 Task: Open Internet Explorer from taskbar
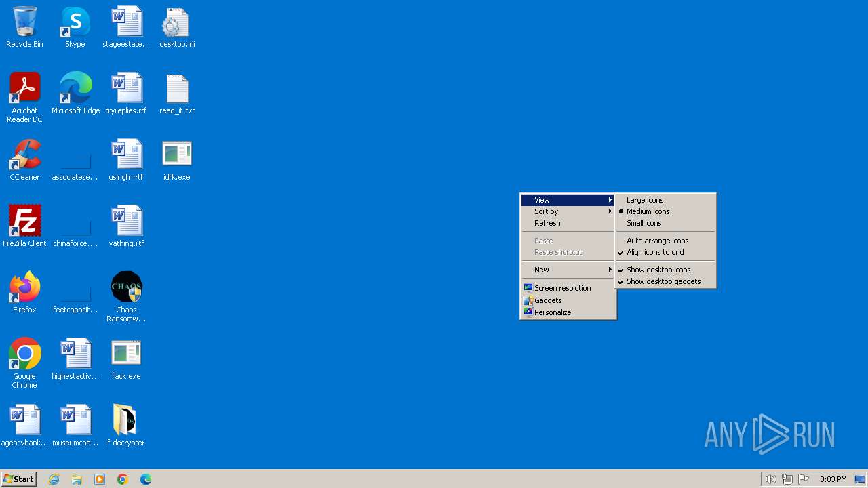54,479
